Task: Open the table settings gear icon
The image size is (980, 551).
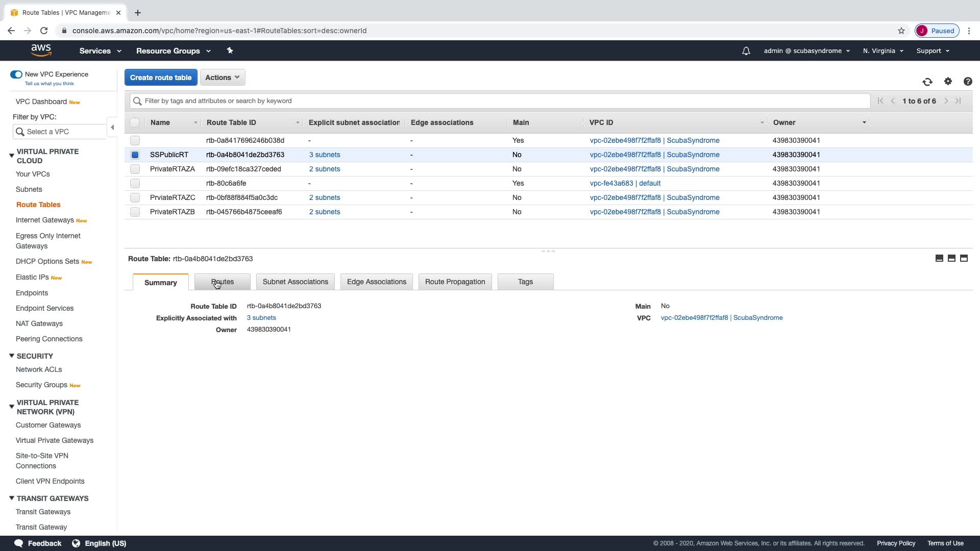Action: (x=948, y=82)
